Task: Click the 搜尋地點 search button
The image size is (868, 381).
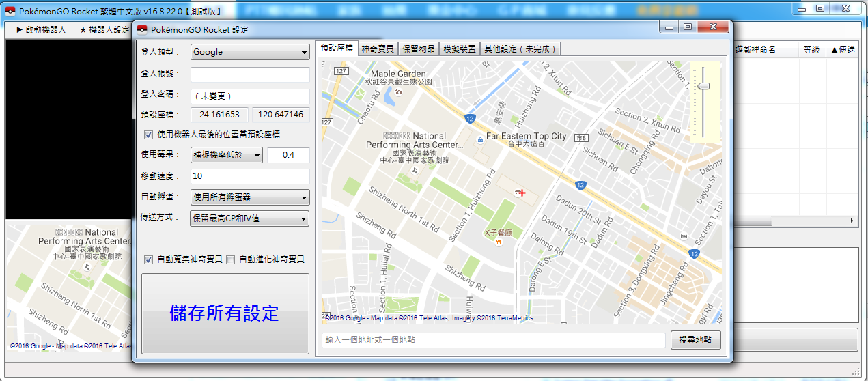Action: point(695,340)
